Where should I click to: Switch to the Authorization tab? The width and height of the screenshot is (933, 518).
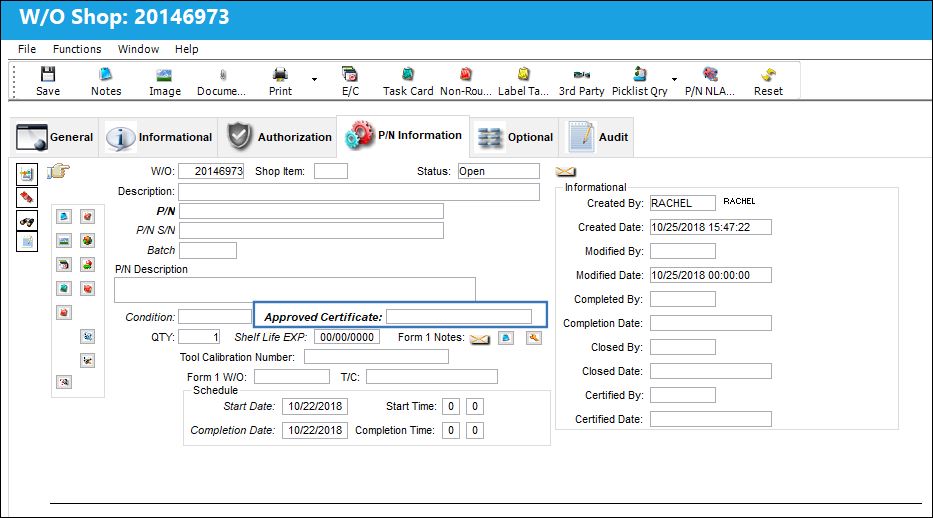(x=278, y=137)
